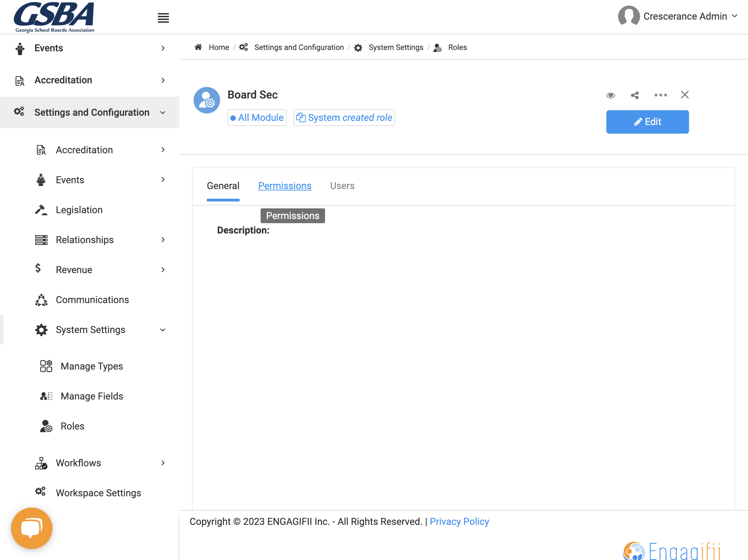Click the Board Sec title text
Screen dimensions: 748x560
[x=253, y=95]
